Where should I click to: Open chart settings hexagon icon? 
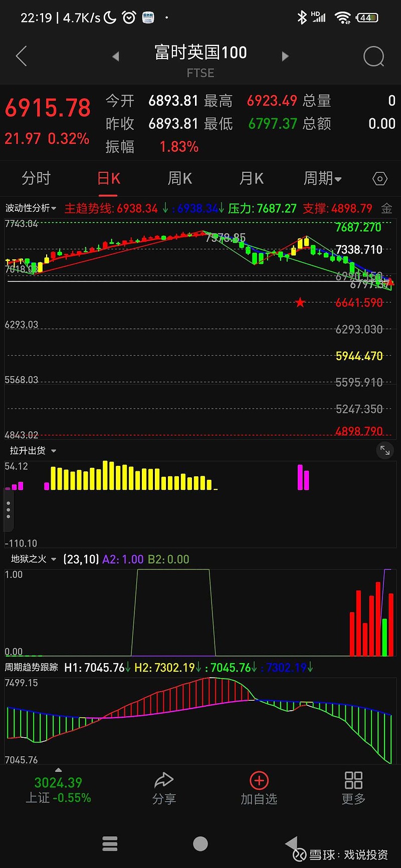(x=380, y=179)
